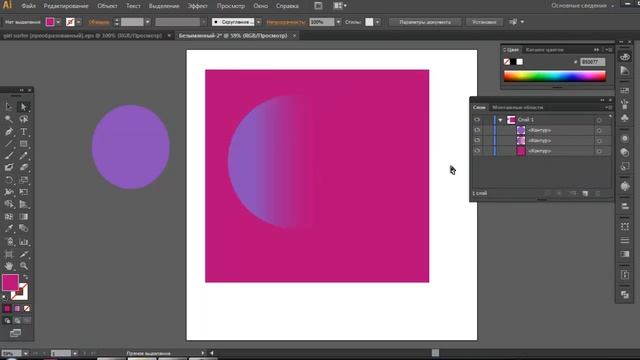This screenshot has height=360, width=640.
Task: Select the Eyedropper tool
Action: pyautogui.click(x=9, y=229)
